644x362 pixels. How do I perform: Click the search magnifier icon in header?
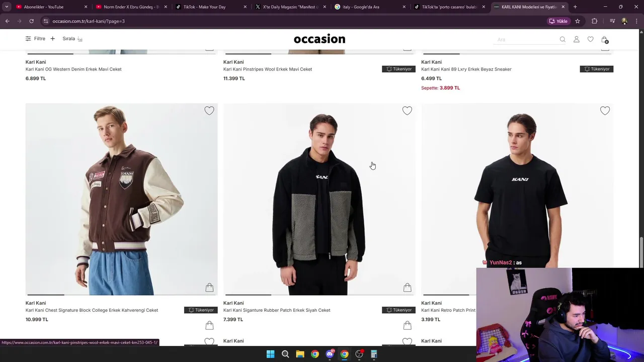point(562,39)
